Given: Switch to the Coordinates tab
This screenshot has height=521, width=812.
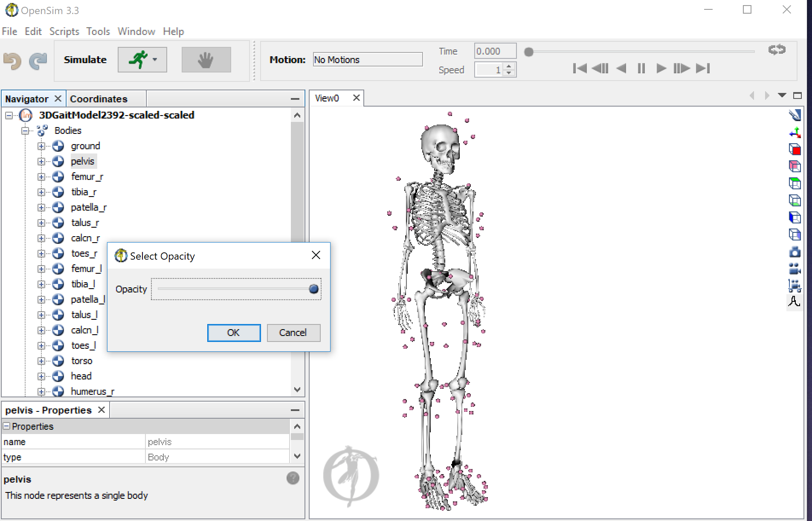Looking at the screenshot, I should pyautogui.click(x=98, y=98).
